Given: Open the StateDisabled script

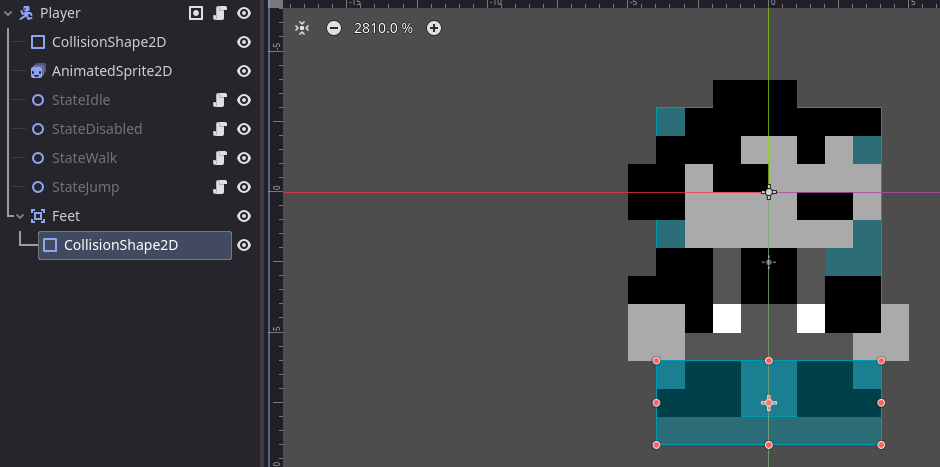Looking at the screenshot, I should (x=220, y=129).
